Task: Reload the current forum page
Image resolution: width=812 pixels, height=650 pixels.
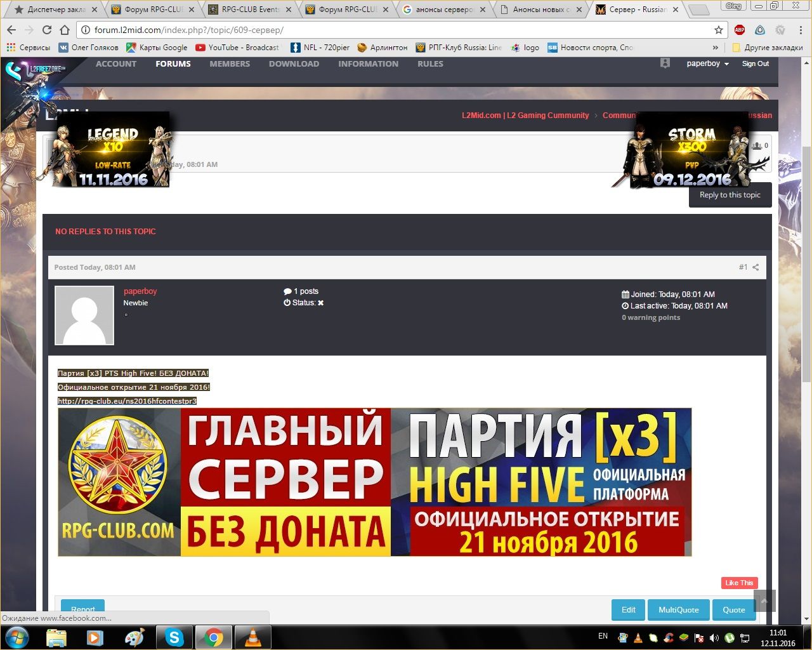Action: pos(46,30)
